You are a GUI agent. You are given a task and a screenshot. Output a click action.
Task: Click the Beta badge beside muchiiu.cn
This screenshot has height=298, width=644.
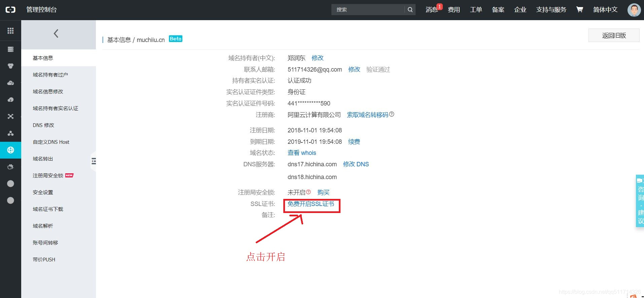click(175, 39)
